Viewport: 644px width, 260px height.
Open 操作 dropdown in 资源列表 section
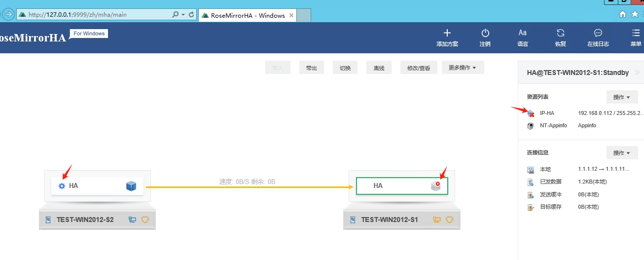click(622, 97)
